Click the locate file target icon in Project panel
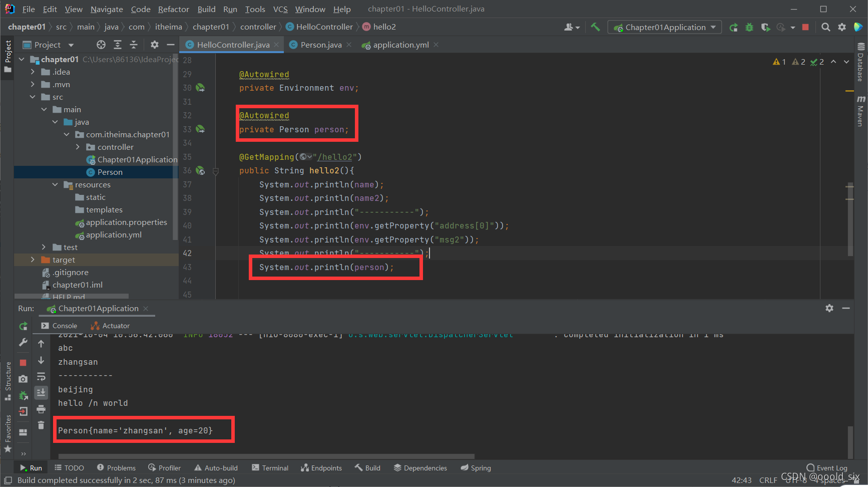 click(101, 45)
